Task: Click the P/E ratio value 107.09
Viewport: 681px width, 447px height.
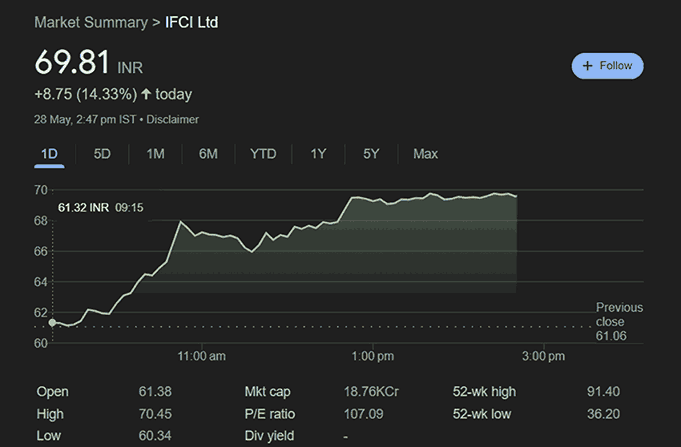Action: (364, 414)
